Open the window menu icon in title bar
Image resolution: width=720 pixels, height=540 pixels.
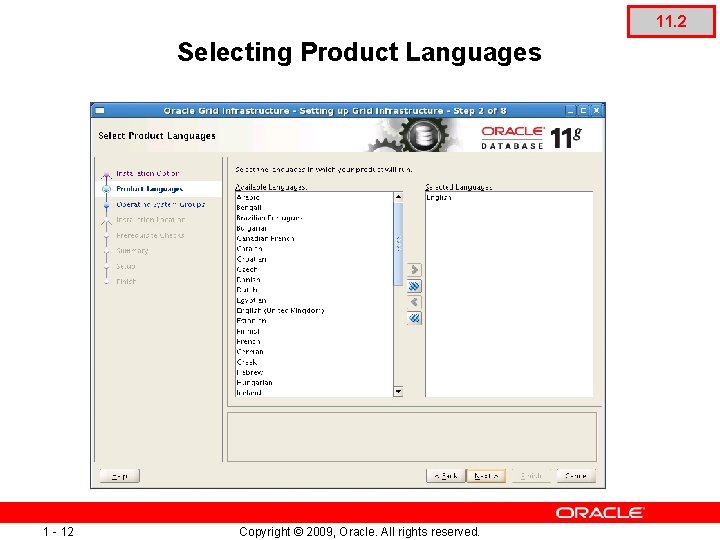click(x=100, y=111)
